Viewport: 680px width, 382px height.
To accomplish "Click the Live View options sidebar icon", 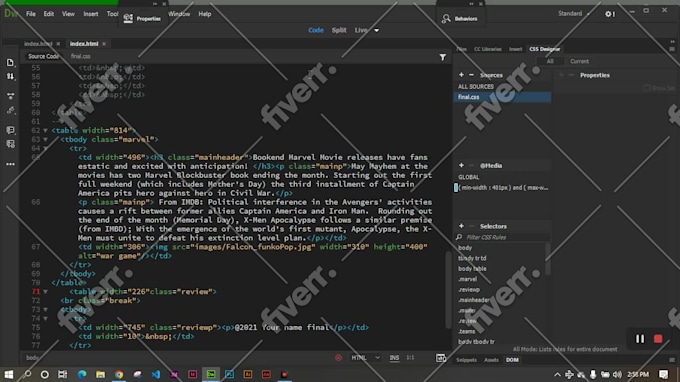I will coord(10,96).
